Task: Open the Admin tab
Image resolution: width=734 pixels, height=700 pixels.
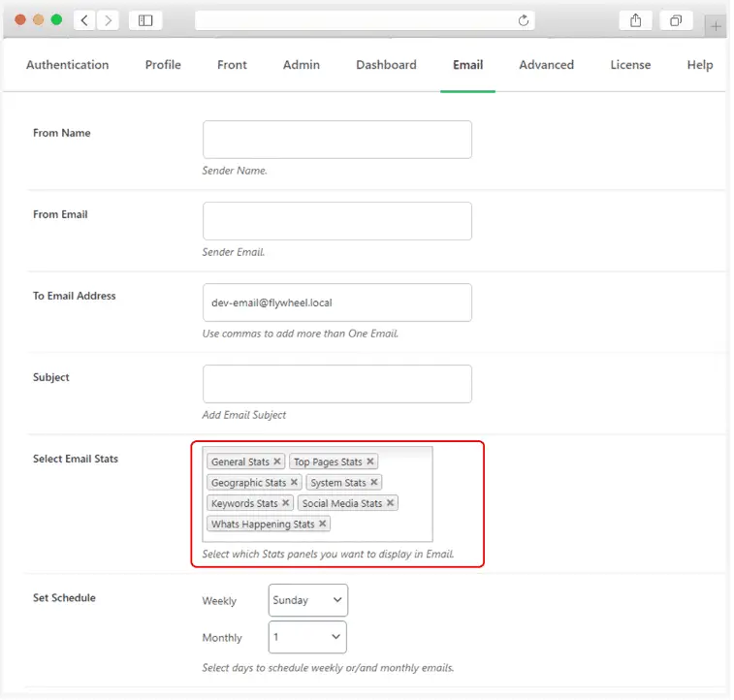Action: click(302, 65)
